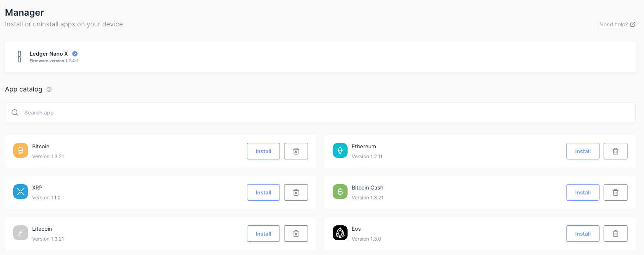The width and height of the screenshot is (644, 255).
Task: Click the Bitcoin Cash app icon
Action: (340, 192)
